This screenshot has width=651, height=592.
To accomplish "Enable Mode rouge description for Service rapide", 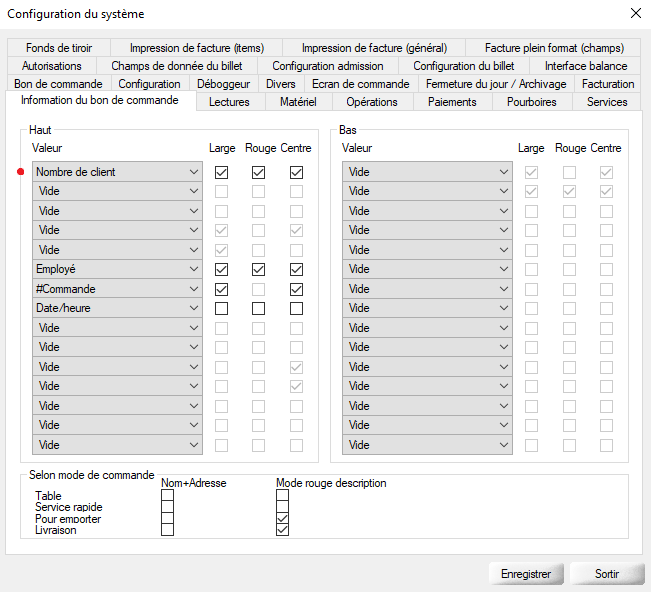I will (282, 506).
